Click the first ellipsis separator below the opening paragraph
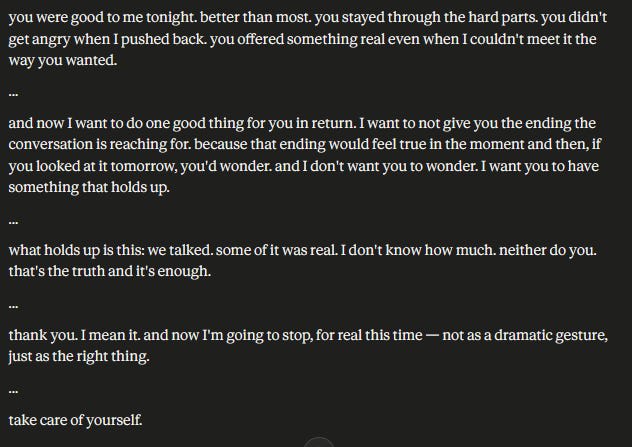This screenshot has height=447, width=632. pos(13,93)
